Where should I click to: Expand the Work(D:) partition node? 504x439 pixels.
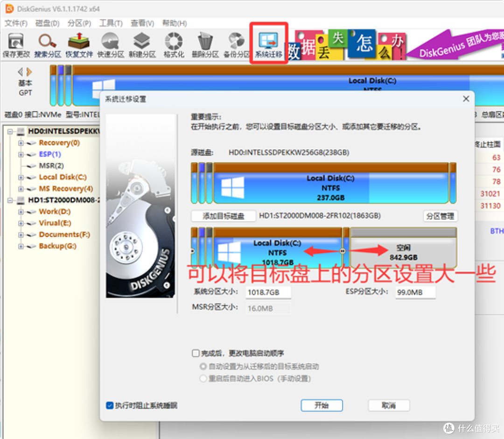pos(21,212)
